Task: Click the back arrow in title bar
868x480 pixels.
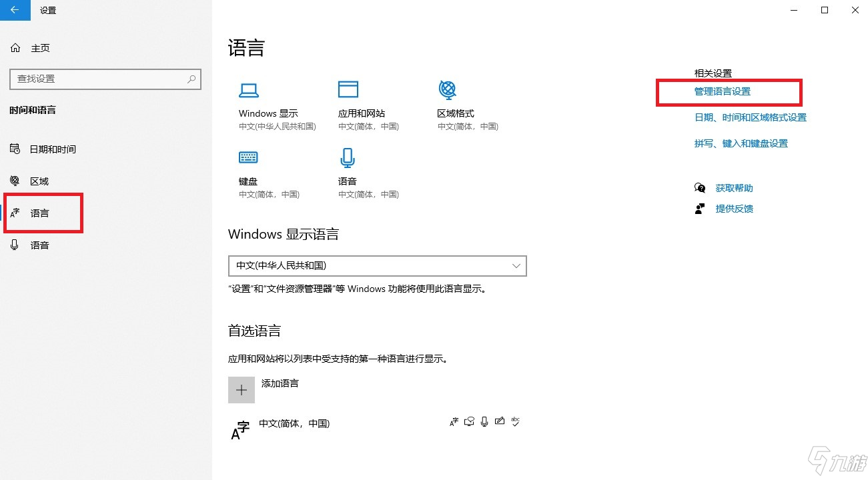Action: point(15,10)
